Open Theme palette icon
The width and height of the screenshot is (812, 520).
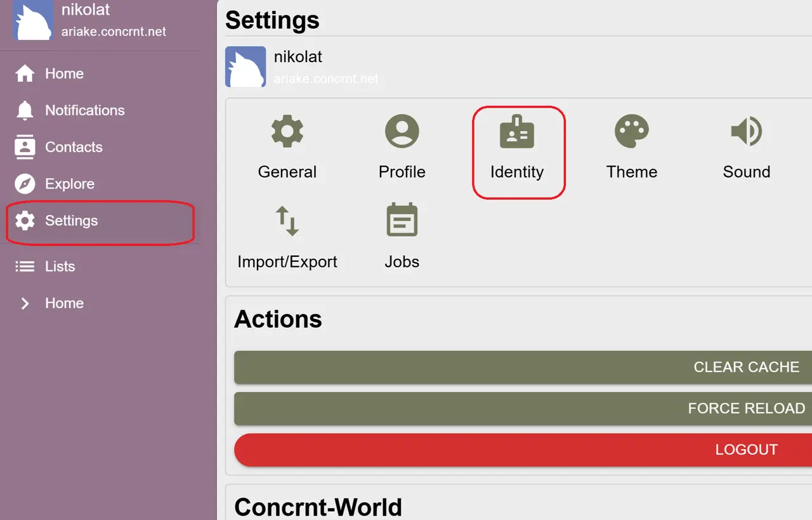pos(631,132)
